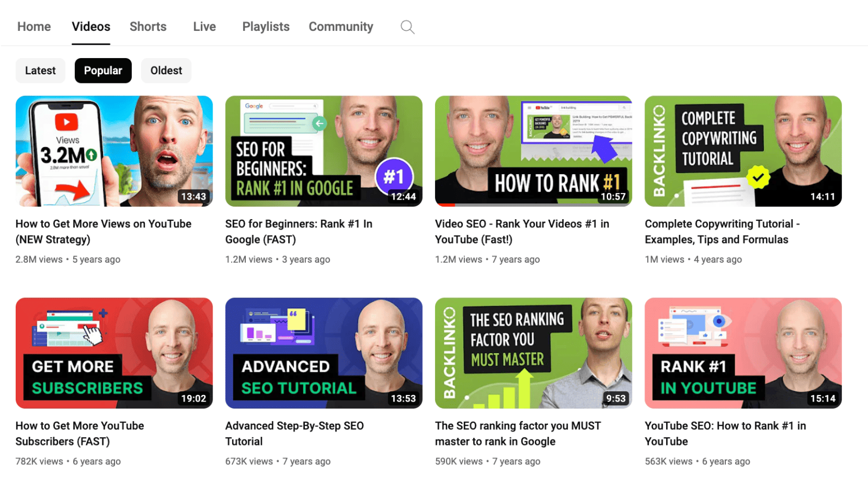Viewport: 868px width, 497px height.
Task: View the Community tab
Action: [x=341, y=26]
